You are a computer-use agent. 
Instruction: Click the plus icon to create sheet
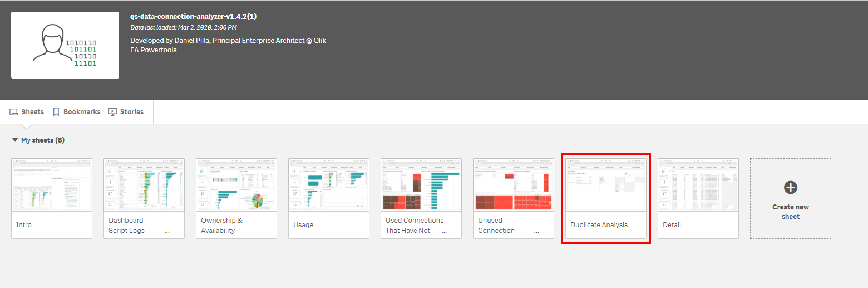click(x=790, y=188)
